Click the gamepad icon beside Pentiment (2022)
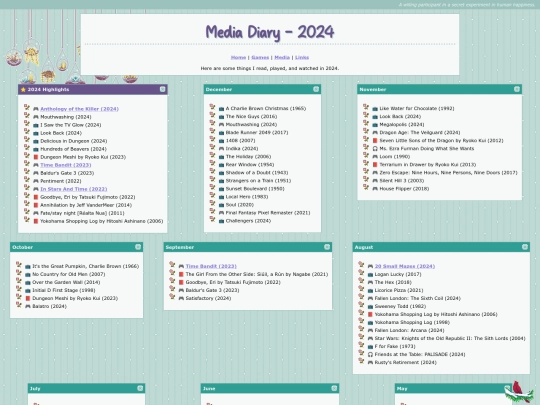Image resolution: width=540 pixels, height=405 pixels. (35, 181)
